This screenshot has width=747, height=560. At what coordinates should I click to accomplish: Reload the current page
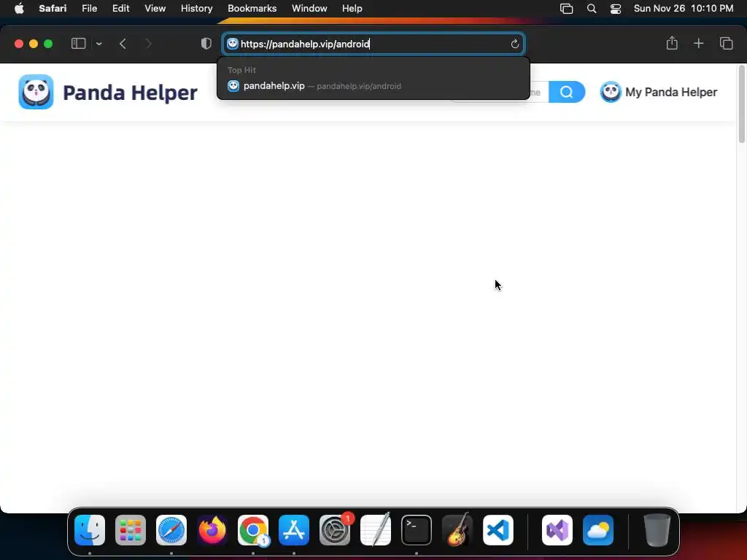coord(514,44)
